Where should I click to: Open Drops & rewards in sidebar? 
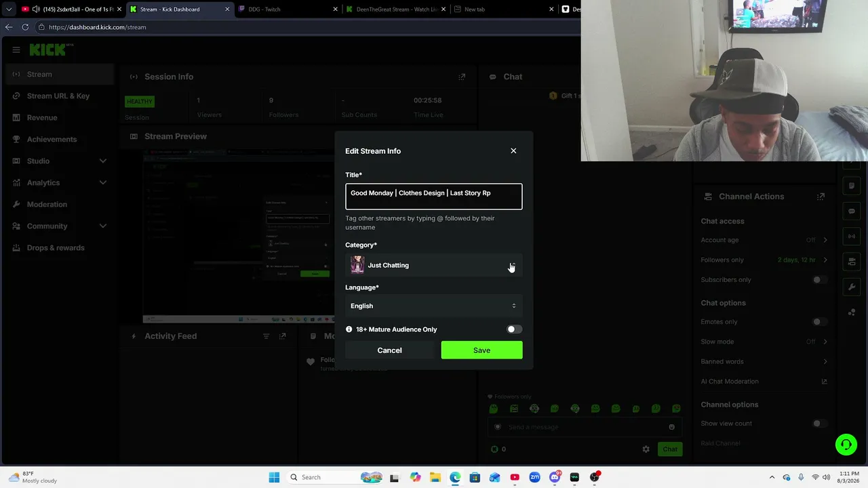click(60, 248)
